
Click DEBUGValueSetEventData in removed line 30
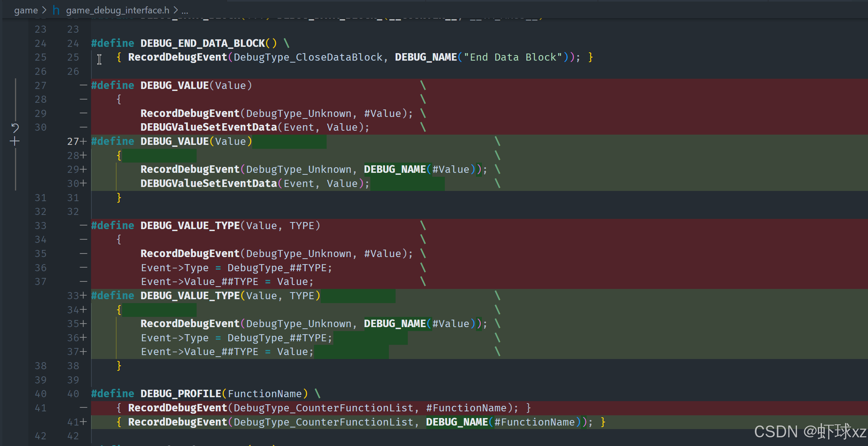[x=208, y=127]
